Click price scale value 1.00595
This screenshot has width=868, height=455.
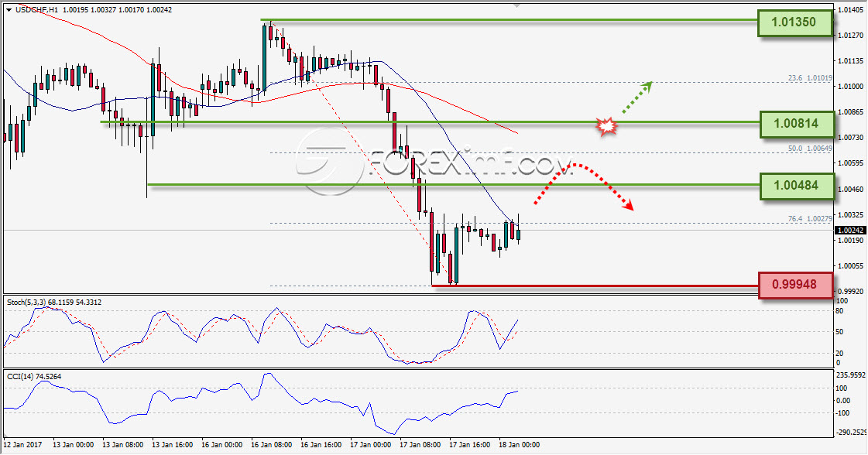pyautogui.click(x=850, y=163)
